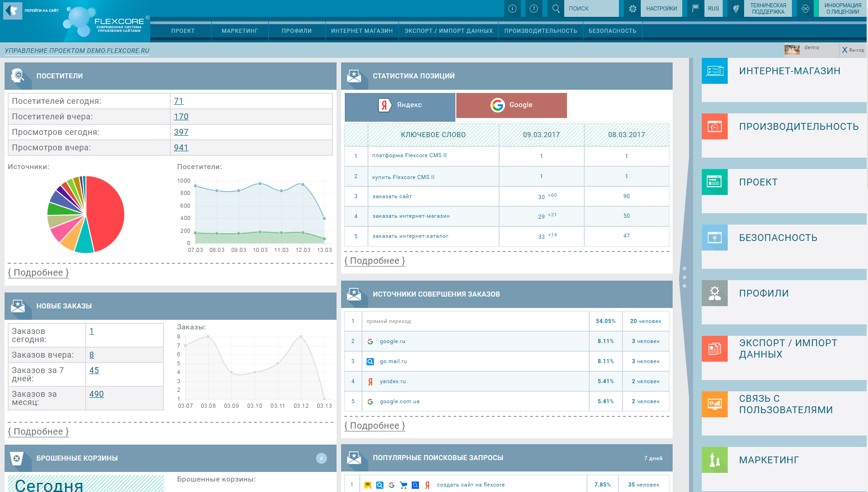The image size is (868, 492).
Task: Click the Выход logout button
Action: (x=853, y=50)
